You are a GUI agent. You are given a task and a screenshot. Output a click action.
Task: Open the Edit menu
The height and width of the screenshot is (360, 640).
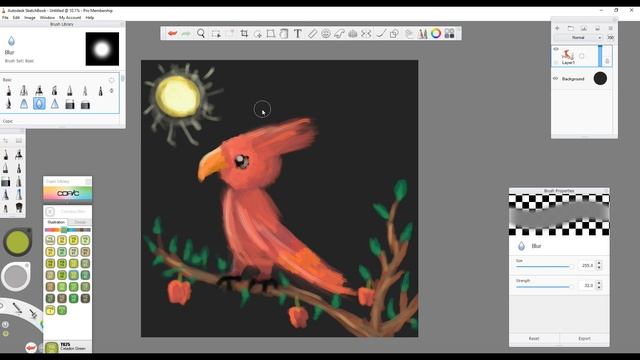16,18
